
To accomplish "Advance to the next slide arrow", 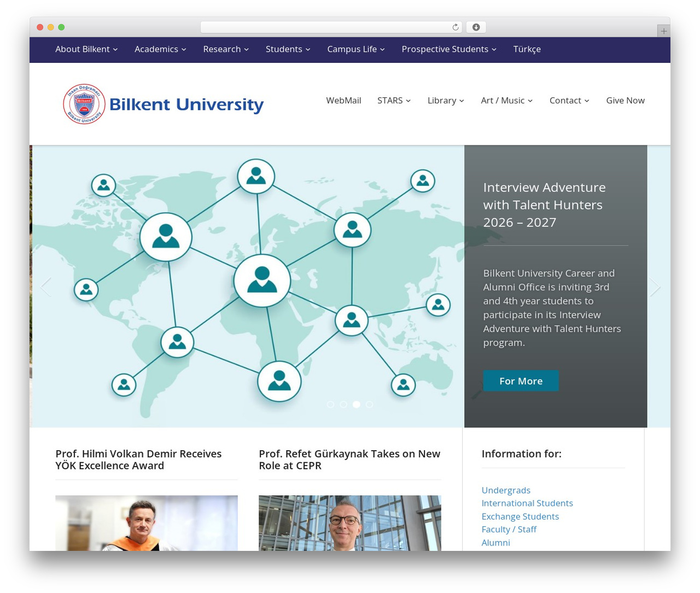I will [x=655, y=287].
